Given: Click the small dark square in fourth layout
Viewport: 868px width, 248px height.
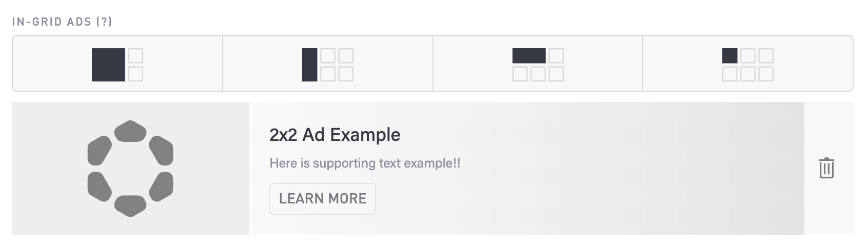Looking at the screenshot, I should click(729, 55).
